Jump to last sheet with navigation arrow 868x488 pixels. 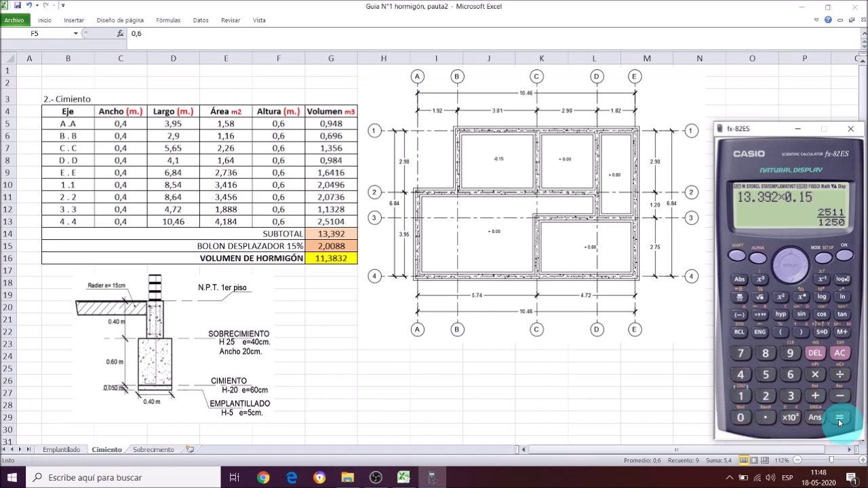[28, 449]
